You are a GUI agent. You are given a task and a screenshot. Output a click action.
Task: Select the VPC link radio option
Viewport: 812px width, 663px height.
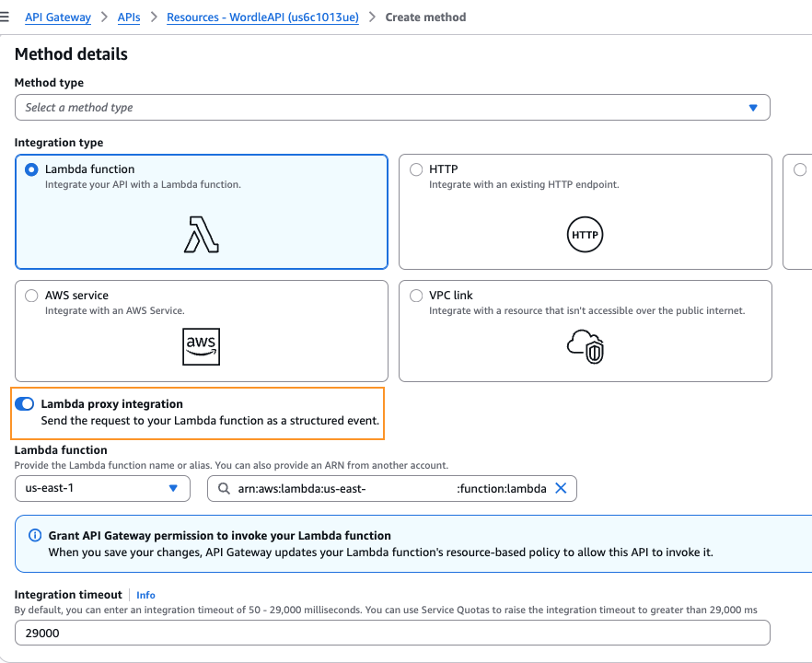[x=416, y=296]
